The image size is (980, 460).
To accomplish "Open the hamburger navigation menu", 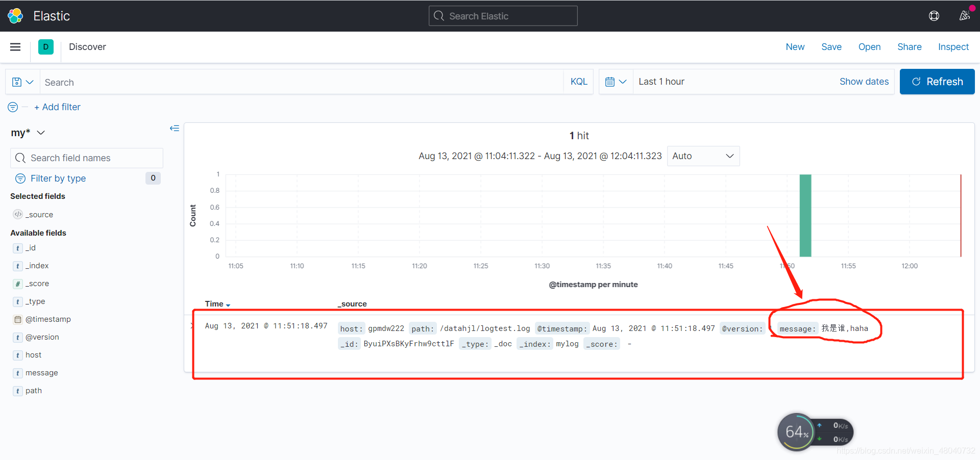I will 15,47.
